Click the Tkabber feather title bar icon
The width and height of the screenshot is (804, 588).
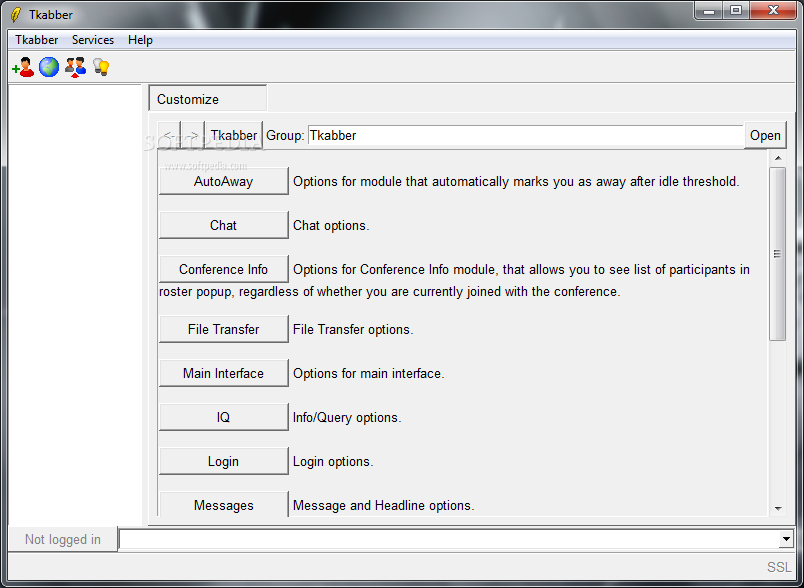tap(16, 15)
